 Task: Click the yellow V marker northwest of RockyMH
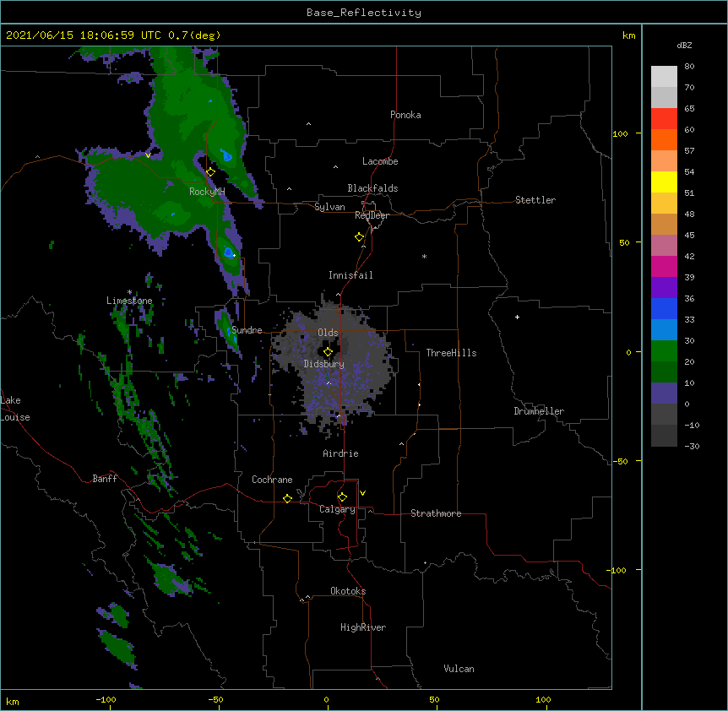(148, 155)
